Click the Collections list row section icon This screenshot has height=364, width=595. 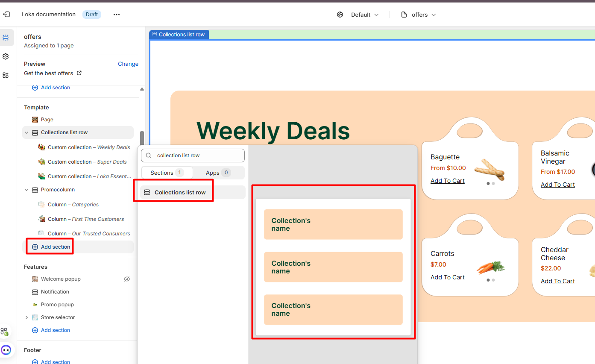35,132
